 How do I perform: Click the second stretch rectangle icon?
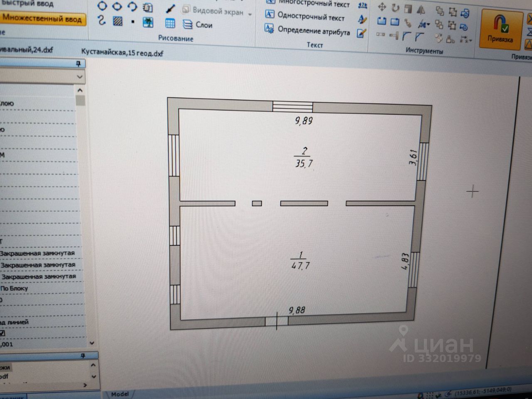click(x=394, y=22)
